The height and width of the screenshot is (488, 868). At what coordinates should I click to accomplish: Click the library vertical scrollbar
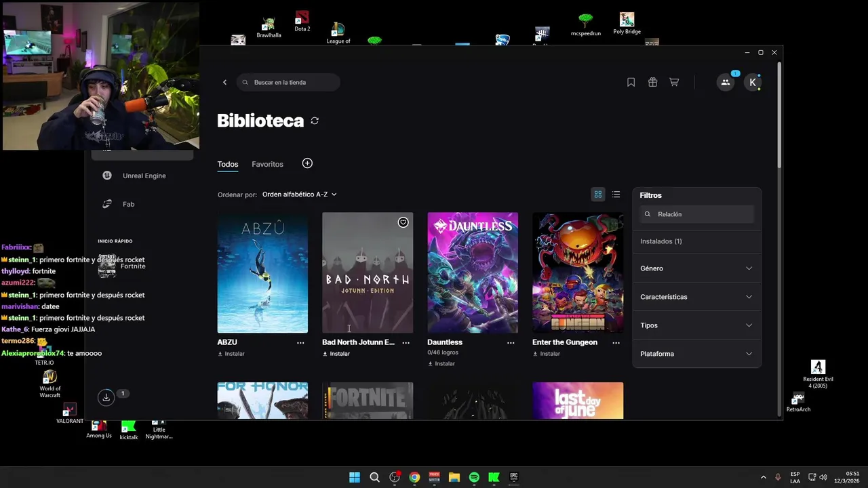click(x=779, y=115)
